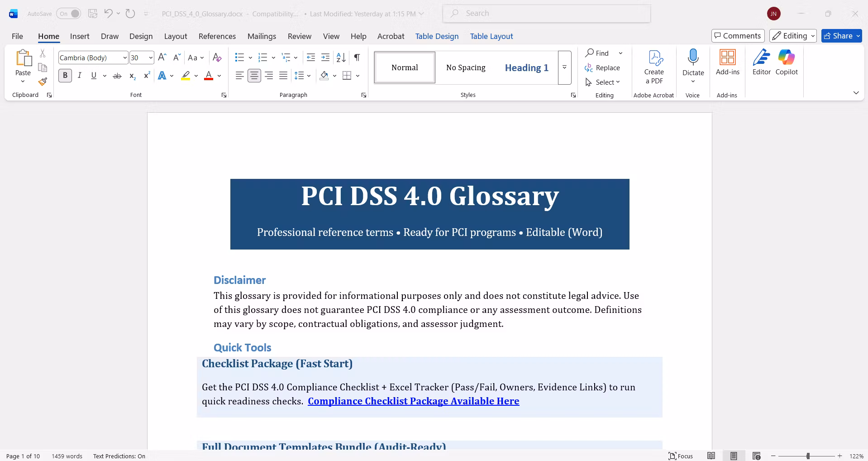This screenshot has height=461, width=868.
Task: Click the Search box in title bar
Action: click(547, 14)
